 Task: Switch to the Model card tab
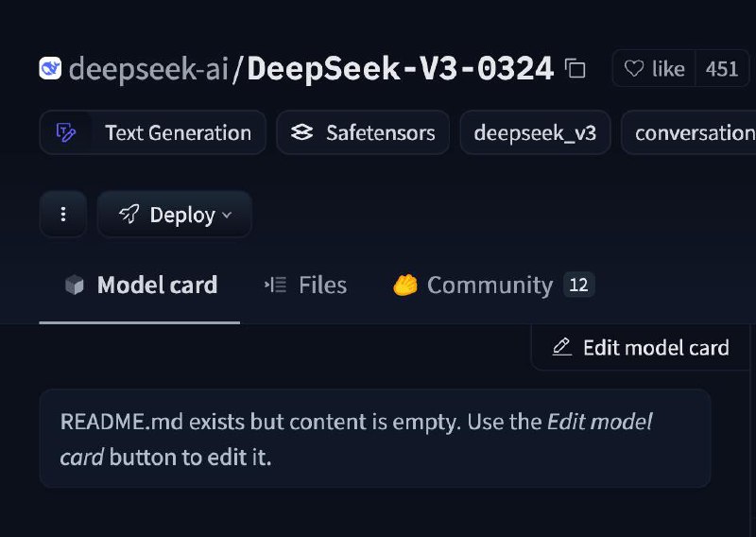point(157,285)
